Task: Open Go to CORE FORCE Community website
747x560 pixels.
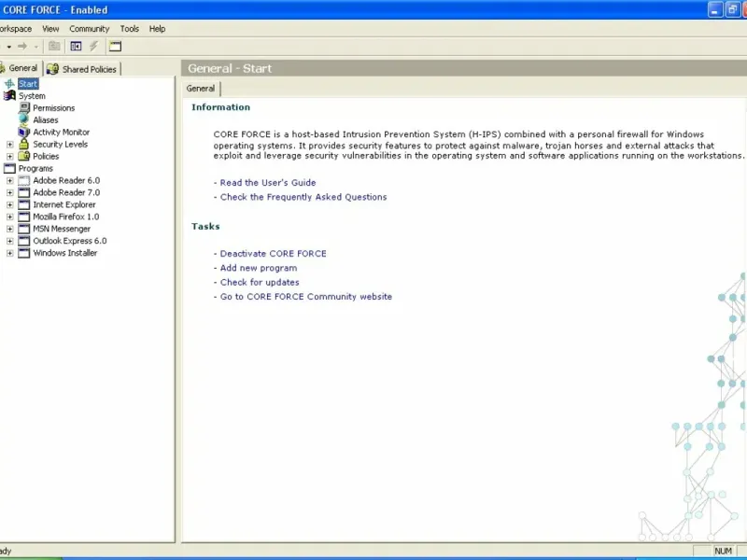Action: tap(306, 296)
